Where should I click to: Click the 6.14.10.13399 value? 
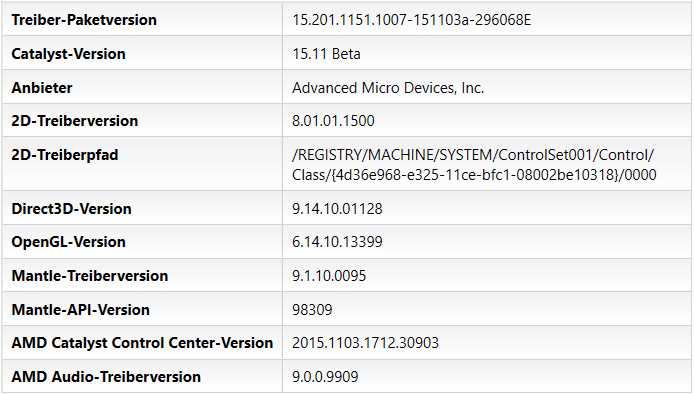pos(337,242)
